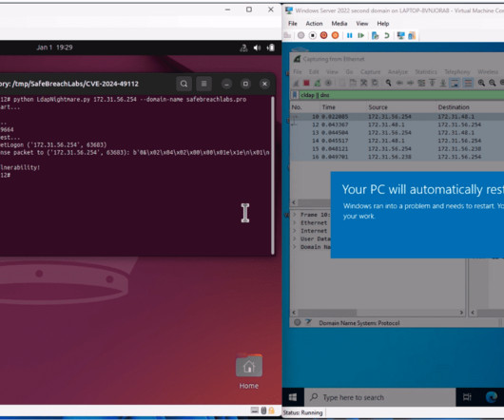This screenshot has width=504, height=420.
Task: Go to previous packet in Wireshark
Action: pos(399,83)
